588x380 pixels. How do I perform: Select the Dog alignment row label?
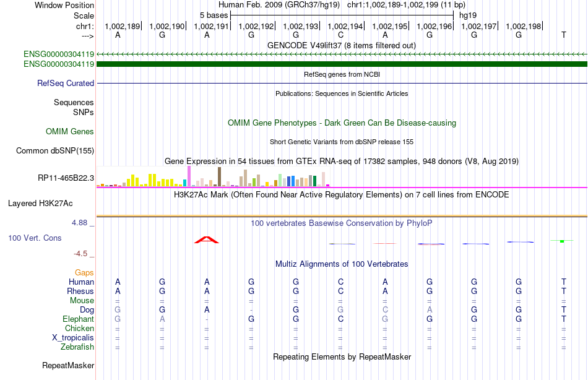(87, 310)
